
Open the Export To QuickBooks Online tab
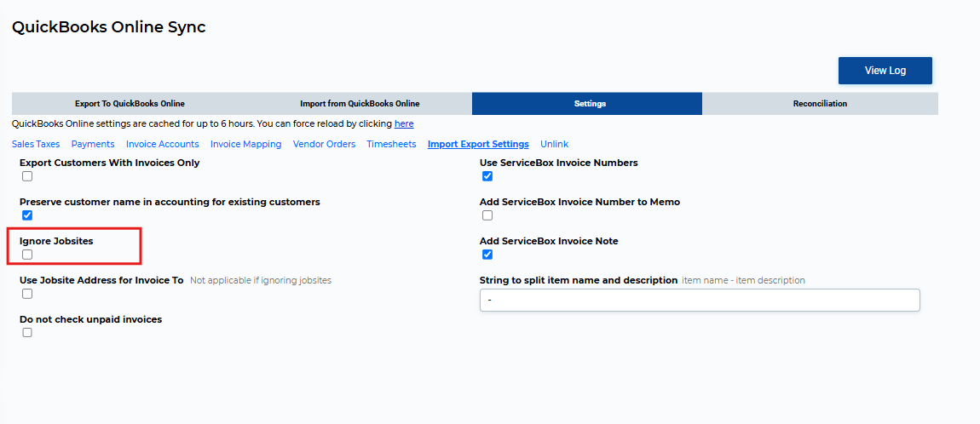130,104
